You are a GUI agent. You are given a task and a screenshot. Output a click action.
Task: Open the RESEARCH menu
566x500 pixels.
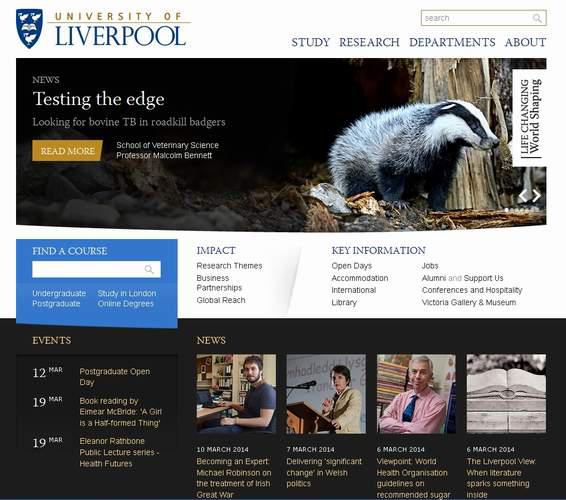[x=369, y=42]
